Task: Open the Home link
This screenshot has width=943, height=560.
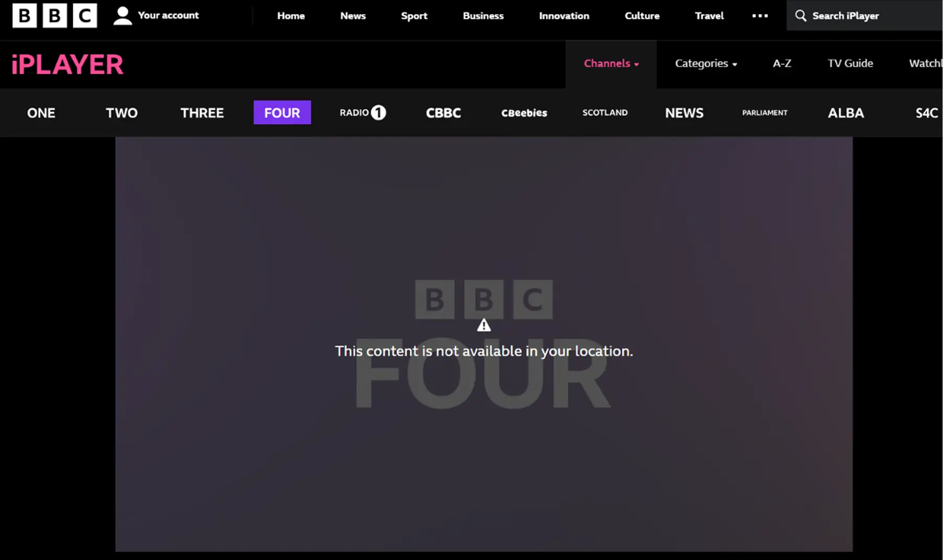Action: 291,16
